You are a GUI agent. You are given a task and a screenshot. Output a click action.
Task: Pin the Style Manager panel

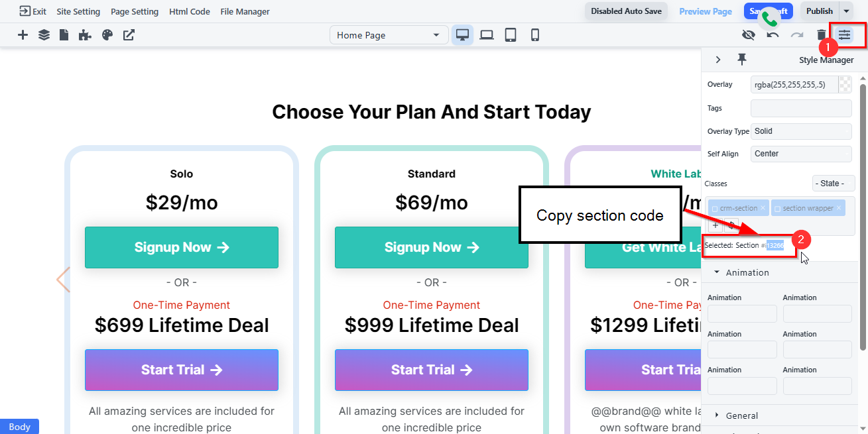[x=742, y=60]
